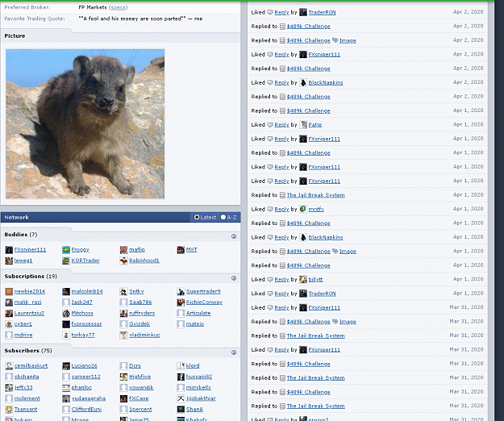Open the FP Markets specs link
Screen dimensions: 504x421
point(119,7)
